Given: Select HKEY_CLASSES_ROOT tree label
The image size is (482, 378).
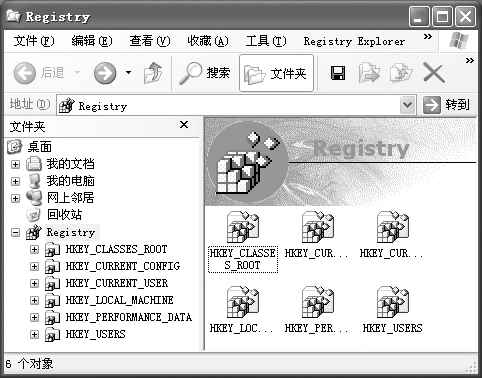Looking at the screenshot, I should [116, 249].
